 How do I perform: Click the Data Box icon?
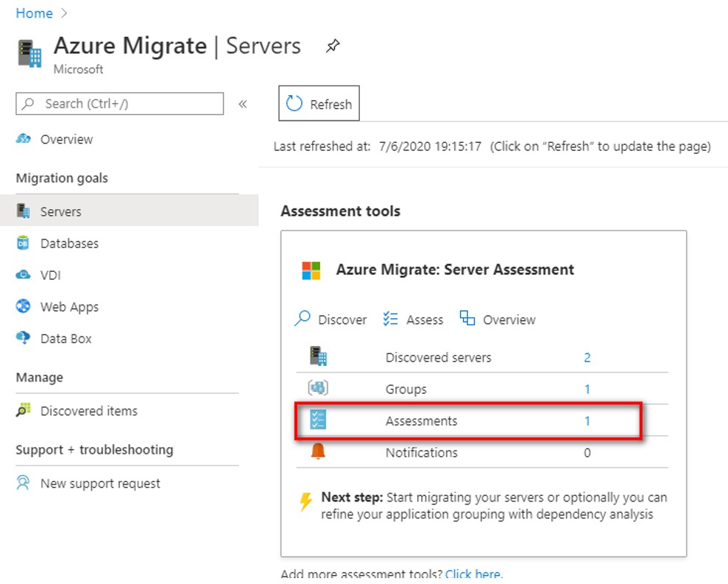[23, 338]
